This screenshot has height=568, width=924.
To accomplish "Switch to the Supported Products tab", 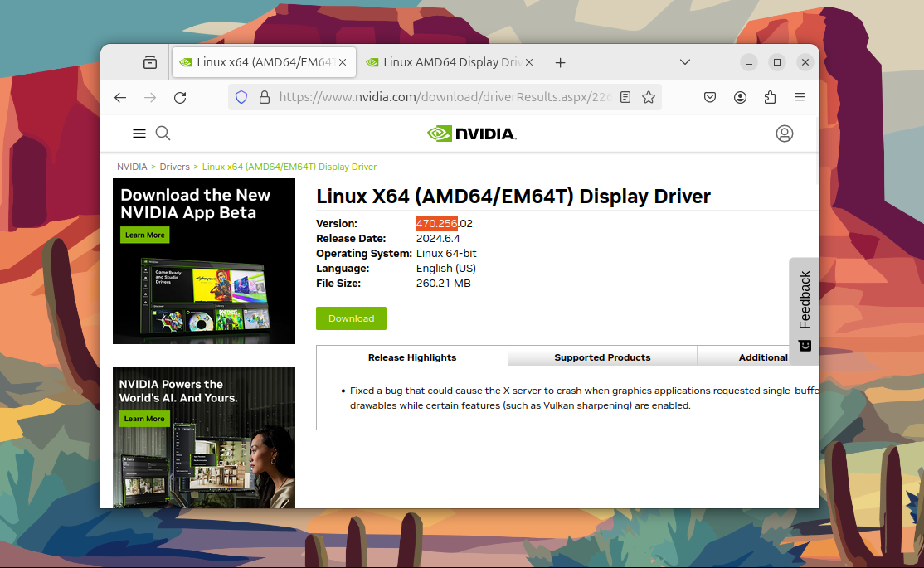I will tap(602, 357).
